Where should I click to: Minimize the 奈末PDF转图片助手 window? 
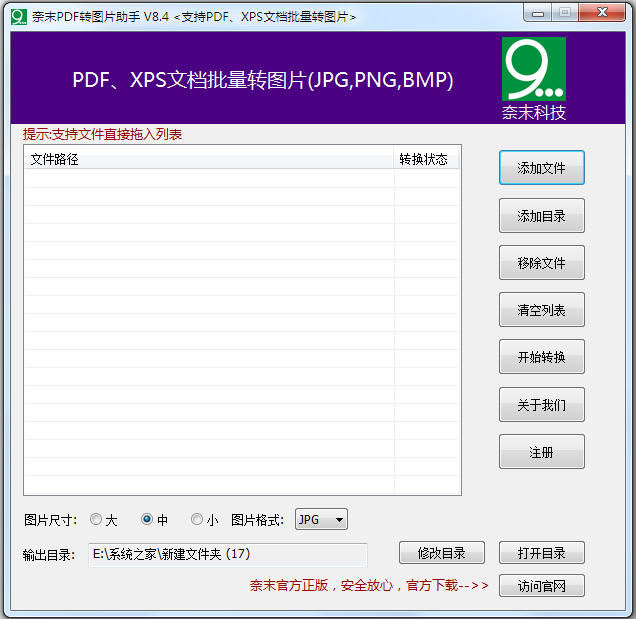[537, 13]
